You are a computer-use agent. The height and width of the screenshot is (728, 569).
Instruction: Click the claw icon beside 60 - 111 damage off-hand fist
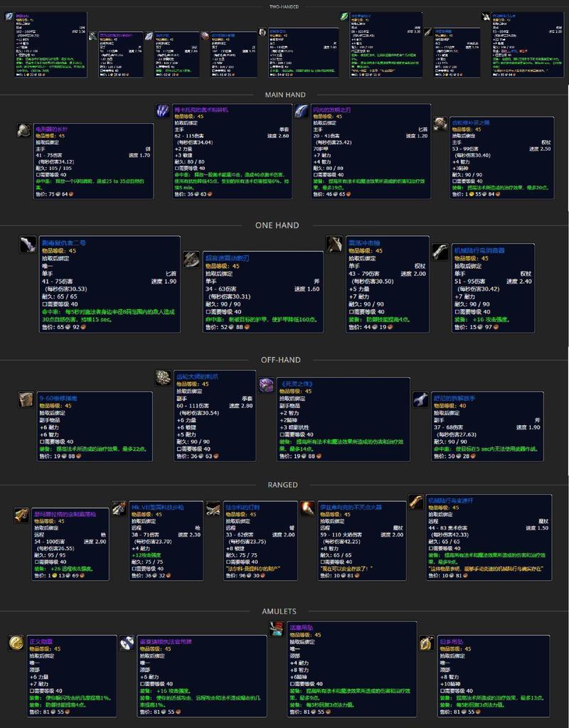click(163, 378)
